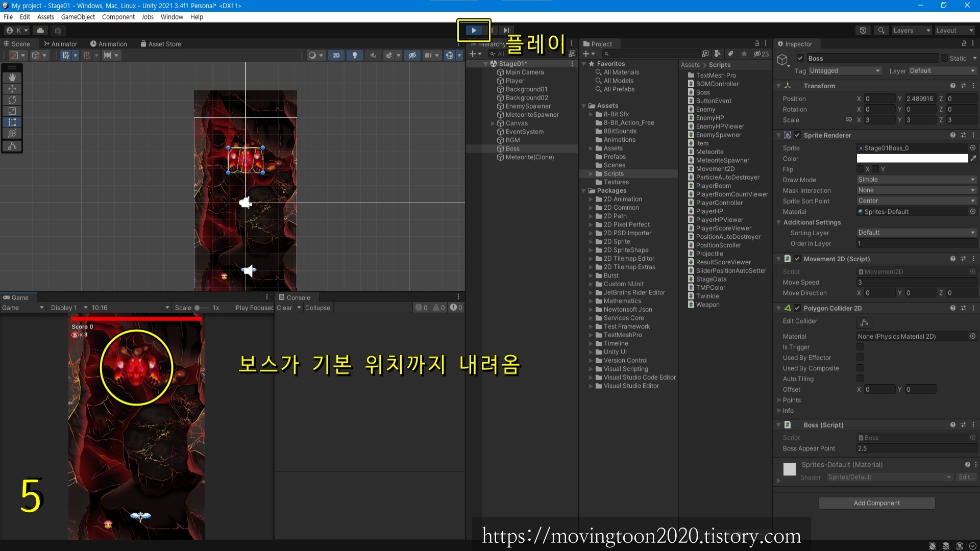Open the Layout dropdown
Viewport: 980px width, 551px height.
(x=954, y=31)
